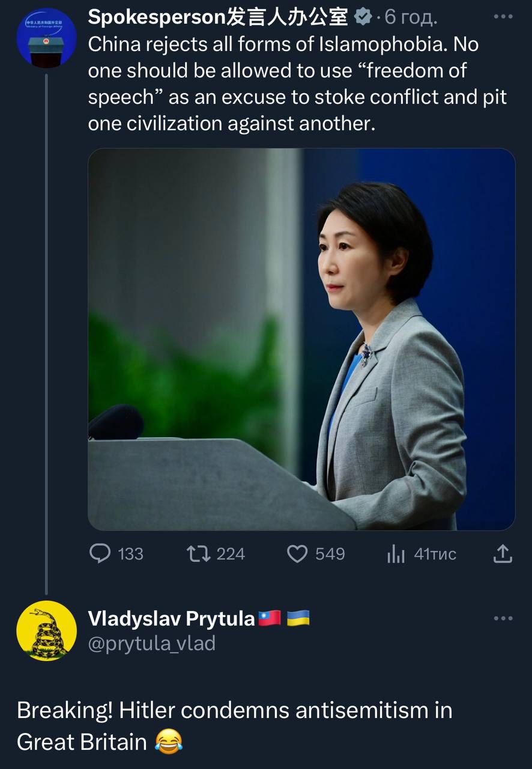532x769 pixels.
Task: Click the "Breaking! Hitler condemns" tweet text
Action: click(x=234, y=725)
